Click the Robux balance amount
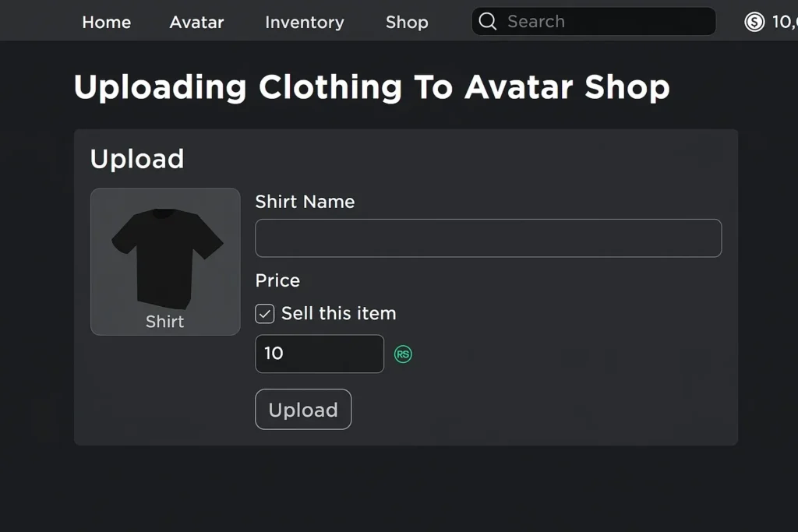Image resolution: width=798 pixels, height=532 pixels. click(783, 22)
